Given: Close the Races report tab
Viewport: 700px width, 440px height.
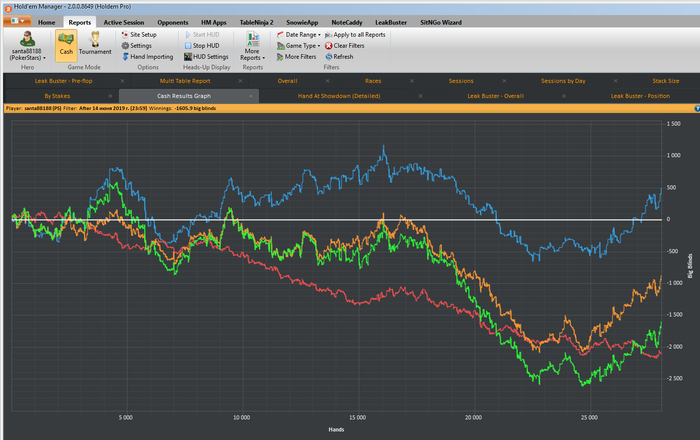Looking at the screenshot, I should point(412,81).
